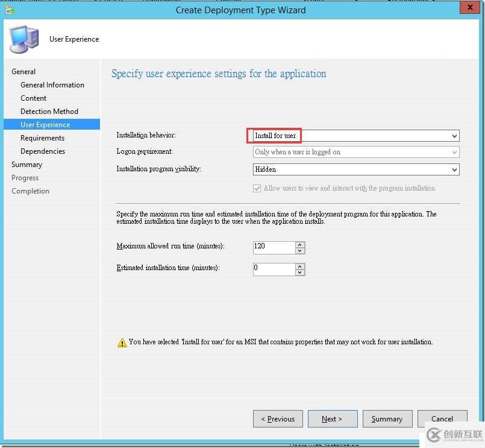The image size is (485, 448).
Task: Click the yellow warning icon near MSI message
Action: pyautogui.click(x=122, y=342)
